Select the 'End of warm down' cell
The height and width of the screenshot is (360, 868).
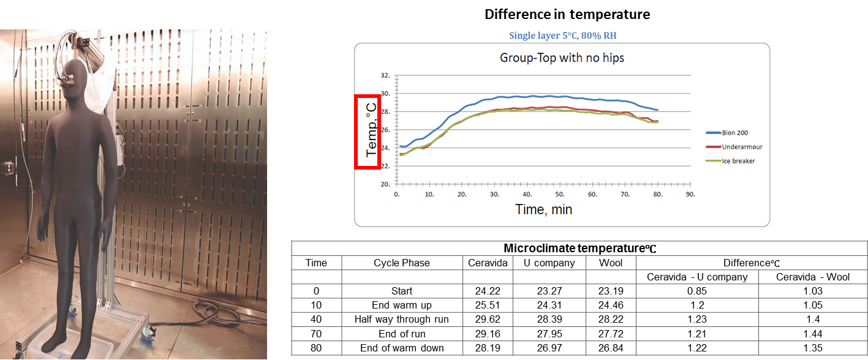coord(402,348)
